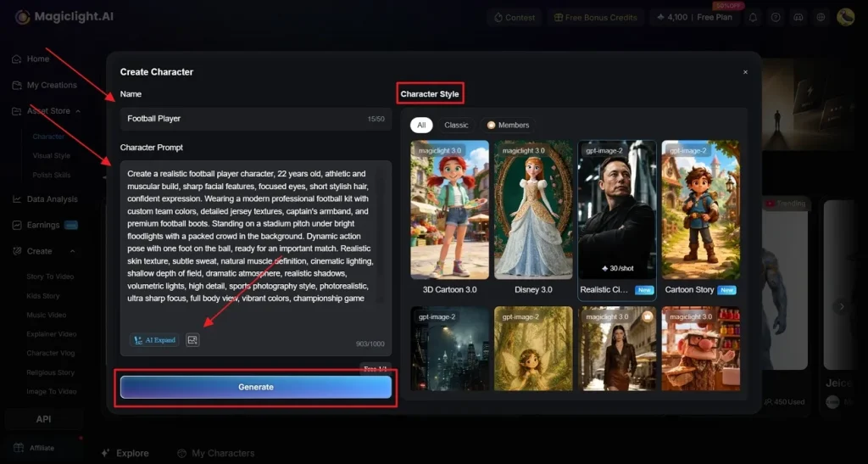Click the Earnings label
The image size is (868, 464).
(x=43, y=226)
